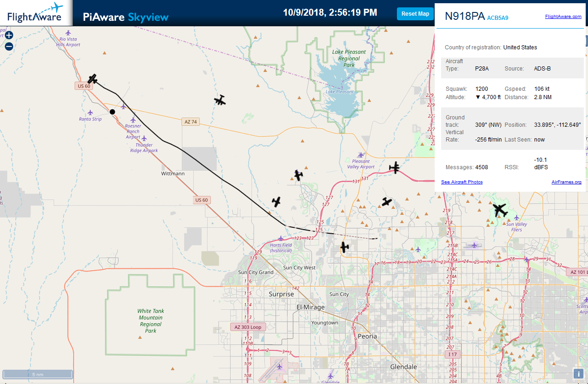
Task: Click the Rio Vista Hills Airport marker
Action: pyautogui.click(x=69, y=33)
